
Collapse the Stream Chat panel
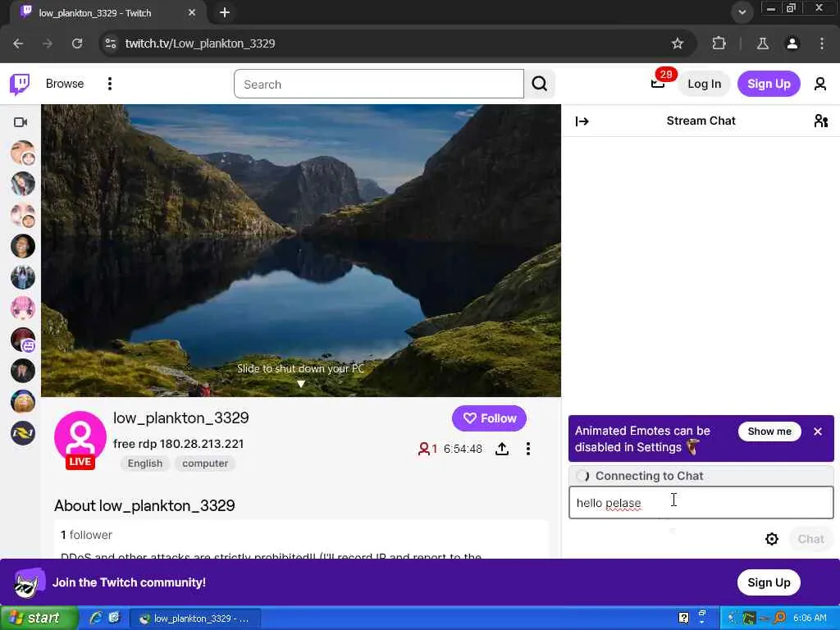(582, 121)
